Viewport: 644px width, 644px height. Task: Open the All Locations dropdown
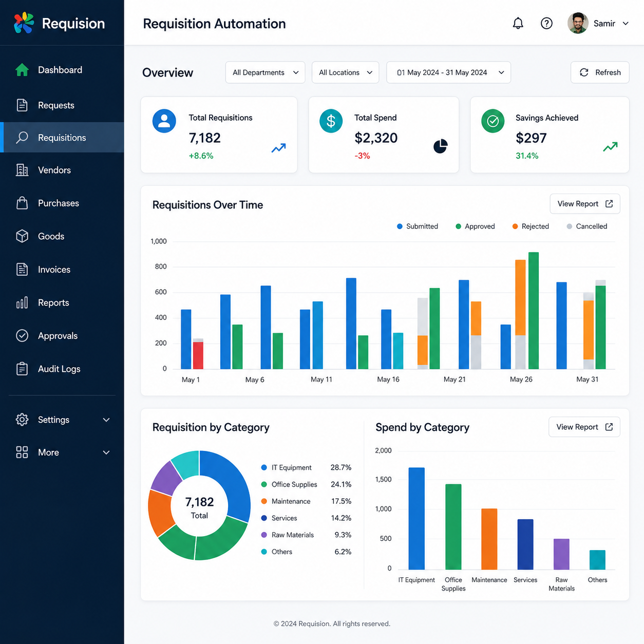(345, 72)
